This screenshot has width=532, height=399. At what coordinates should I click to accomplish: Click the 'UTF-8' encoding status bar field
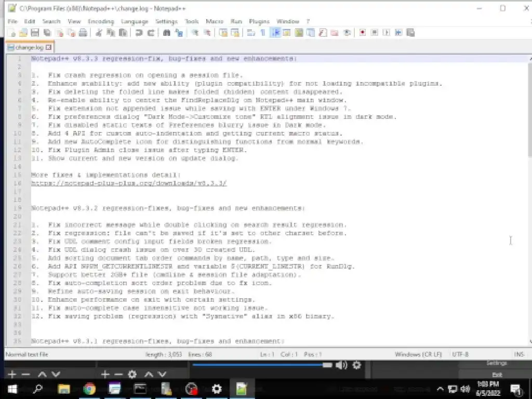tap(460, 354)
